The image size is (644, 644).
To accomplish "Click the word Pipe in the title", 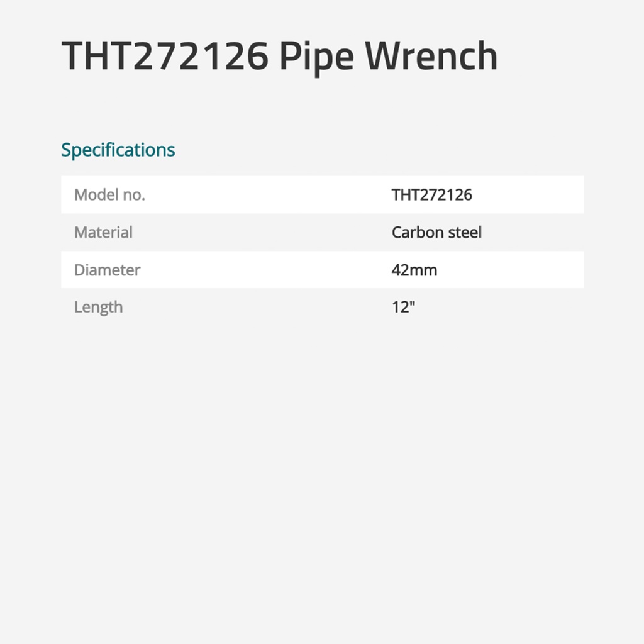I will tap(316, 57).
